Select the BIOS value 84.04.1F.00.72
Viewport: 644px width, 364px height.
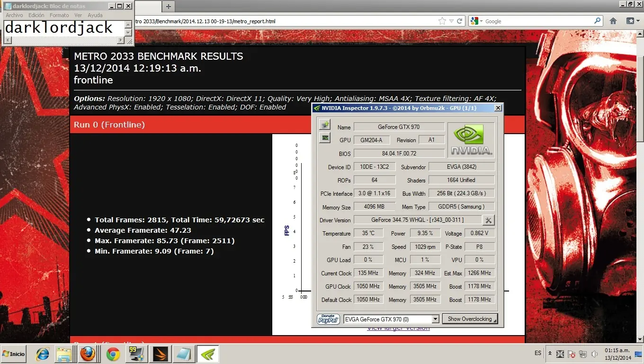pos(399,153)
